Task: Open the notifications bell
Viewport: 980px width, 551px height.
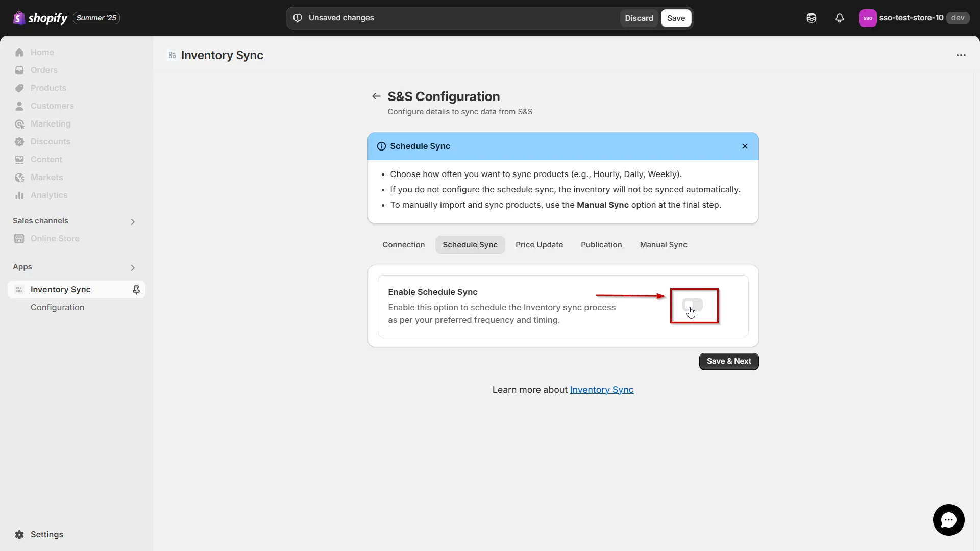Action: pyautogui.click(x=840, y=18)
